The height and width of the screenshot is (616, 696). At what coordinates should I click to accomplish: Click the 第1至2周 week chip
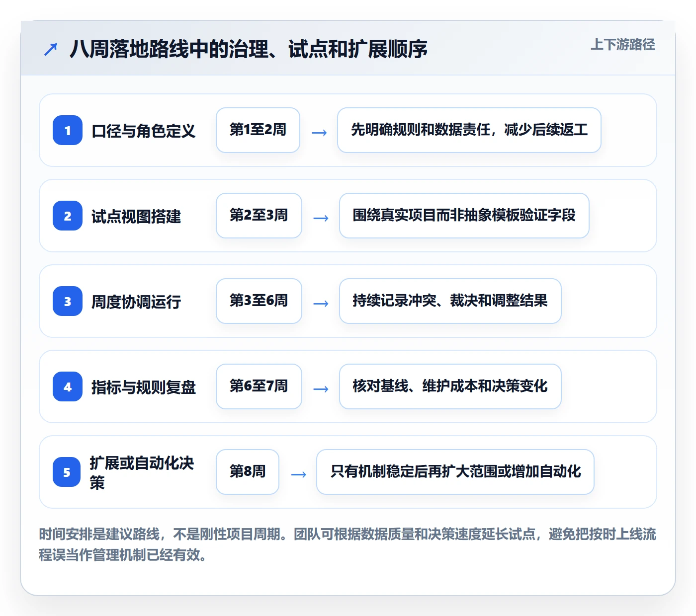pos(258,130)
